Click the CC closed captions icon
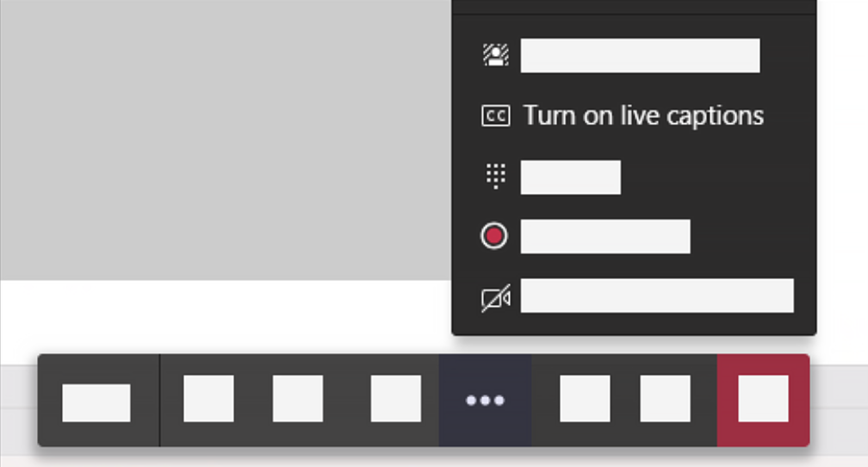This screenshot has width=868, height=467. [495, 116]
